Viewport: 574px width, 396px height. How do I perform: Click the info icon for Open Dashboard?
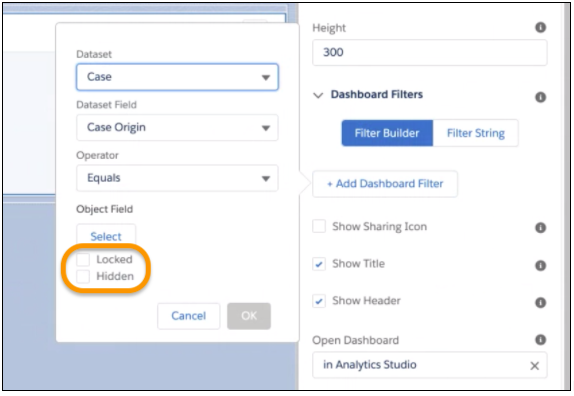[x=540, y=340]
